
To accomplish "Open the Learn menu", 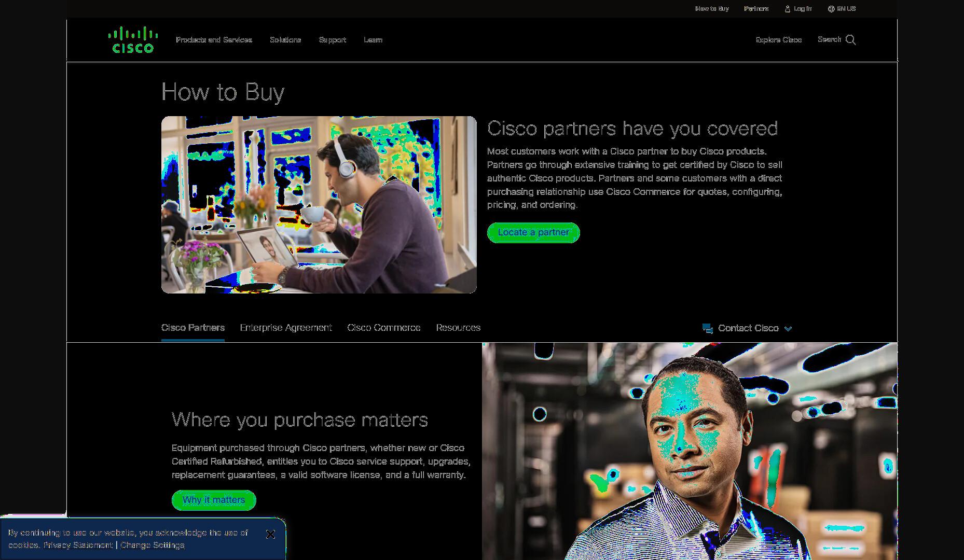I will (x=373, y=40).
